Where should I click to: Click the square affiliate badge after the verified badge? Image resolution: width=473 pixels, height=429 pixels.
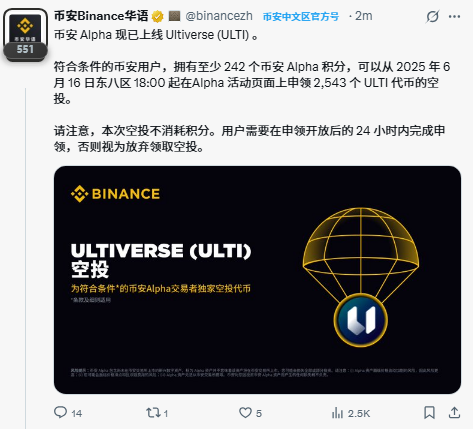click(174, 16)
